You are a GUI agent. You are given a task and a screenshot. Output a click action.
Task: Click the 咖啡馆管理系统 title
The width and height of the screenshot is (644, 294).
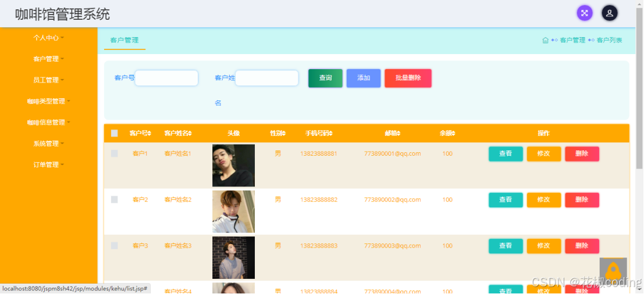click(x=62, y=15)
